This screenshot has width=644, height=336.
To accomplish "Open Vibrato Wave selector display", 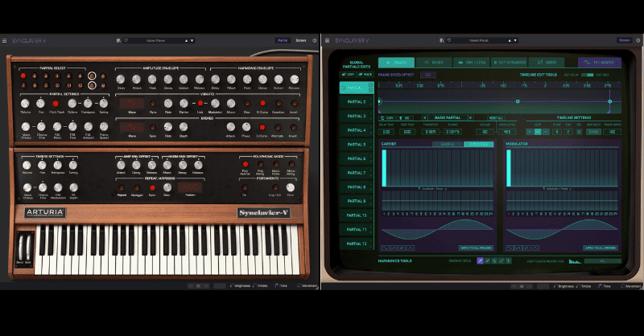I will click(132, 103).
